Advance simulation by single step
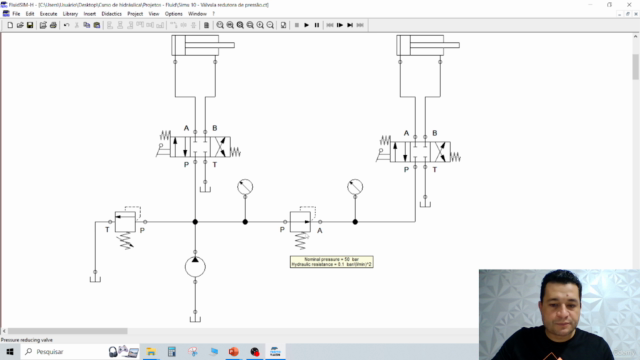Viewport: 640px width, 360px height. click(x=340, y=25)
